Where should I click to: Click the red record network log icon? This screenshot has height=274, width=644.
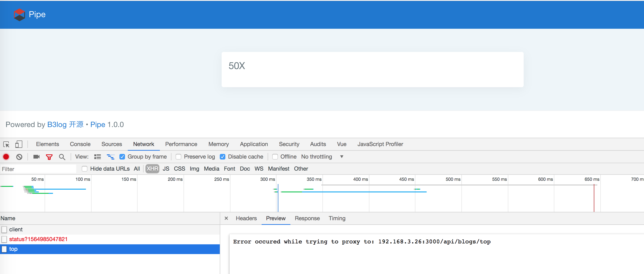pos(6,157)
